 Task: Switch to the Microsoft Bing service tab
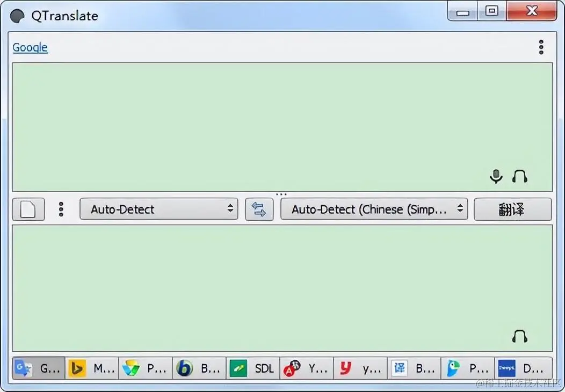coord(92,368)
